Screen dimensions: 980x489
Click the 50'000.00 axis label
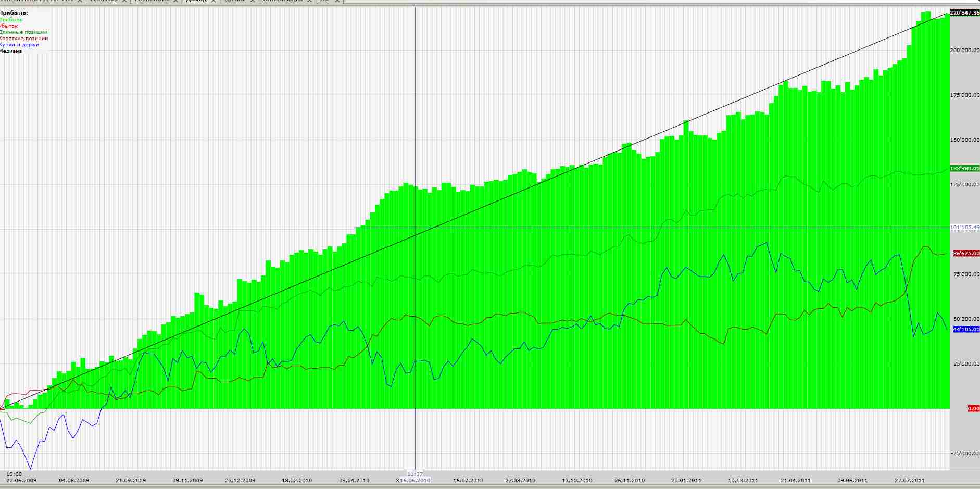tap(966, 319)
